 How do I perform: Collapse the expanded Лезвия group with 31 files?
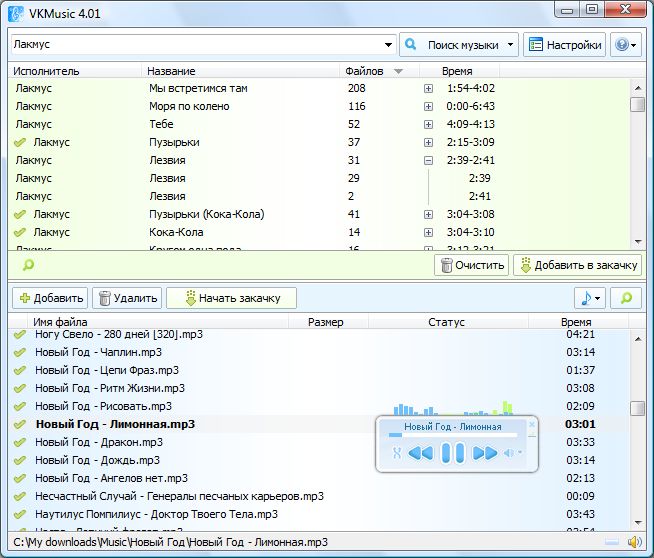tap(428, 160)
